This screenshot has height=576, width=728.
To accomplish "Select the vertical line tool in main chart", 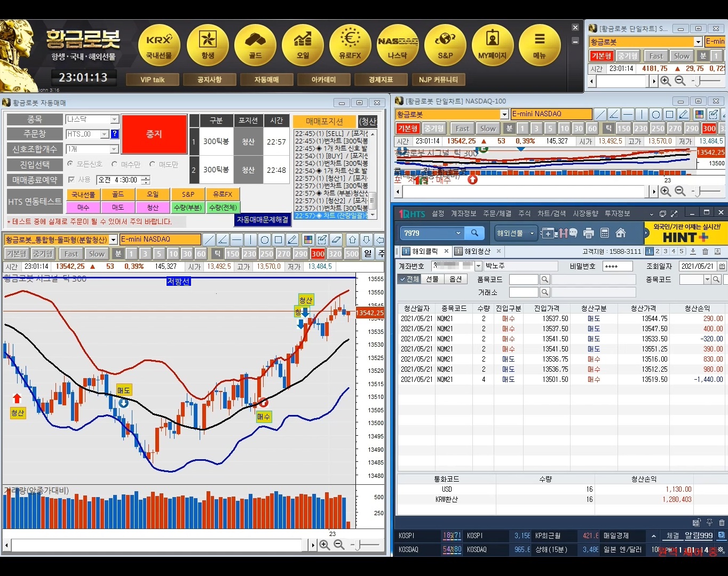I will (251, 239).
